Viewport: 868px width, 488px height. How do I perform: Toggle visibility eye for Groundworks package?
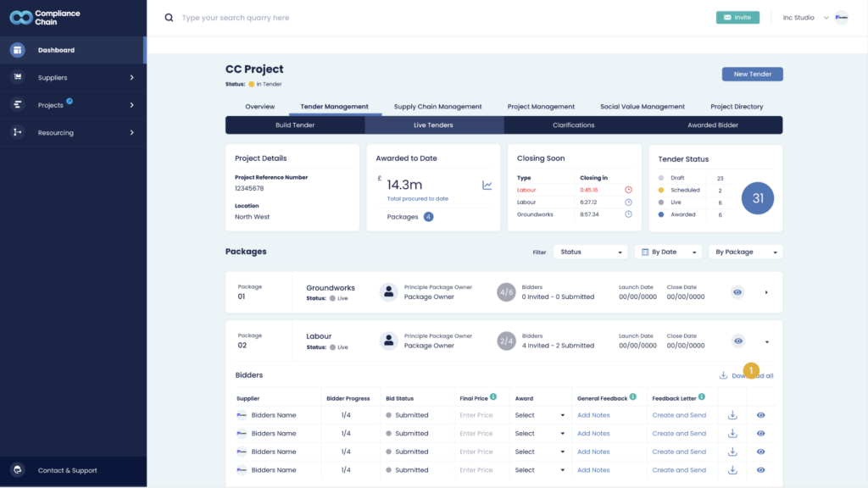[737, 292]
